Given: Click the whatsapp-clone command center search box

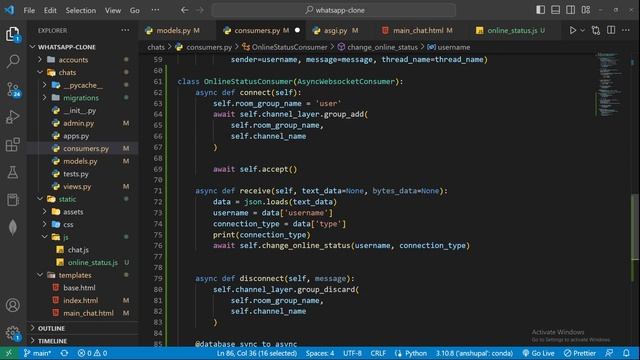Looking at the screenshot, I should [x=333, y=10].
